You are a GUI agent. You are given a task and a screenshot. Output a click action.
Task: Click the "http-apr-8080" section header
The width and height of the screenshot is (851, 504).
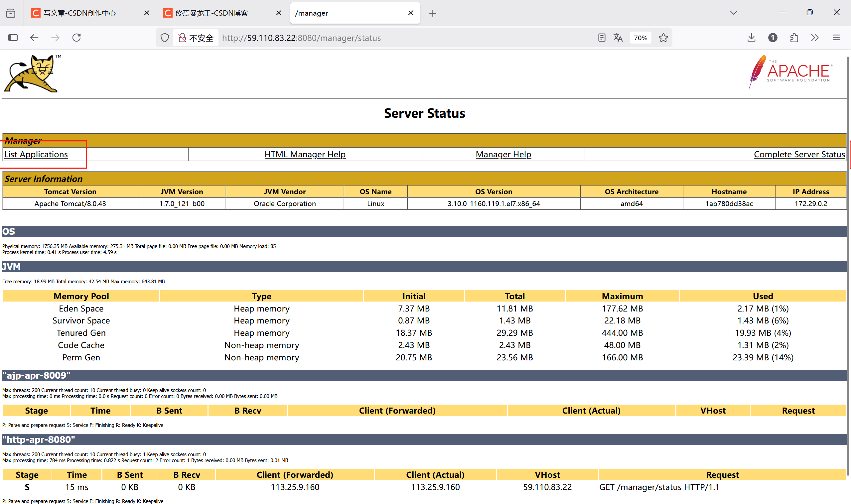(x=424, y=440)
